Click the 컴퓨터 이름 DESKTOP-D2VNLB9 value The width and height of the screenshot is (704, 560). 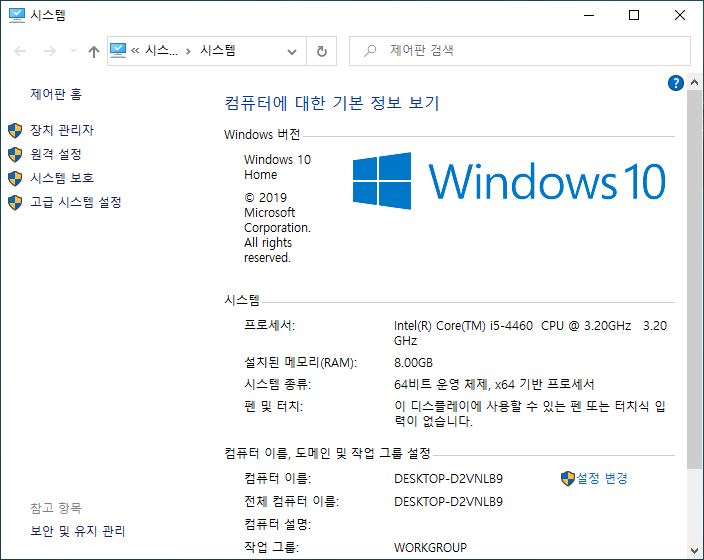[448, 479]
